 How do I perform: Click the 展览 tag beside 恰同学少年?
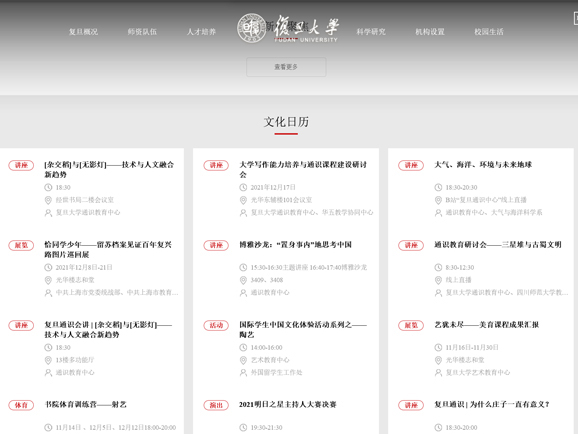[21, 245]
